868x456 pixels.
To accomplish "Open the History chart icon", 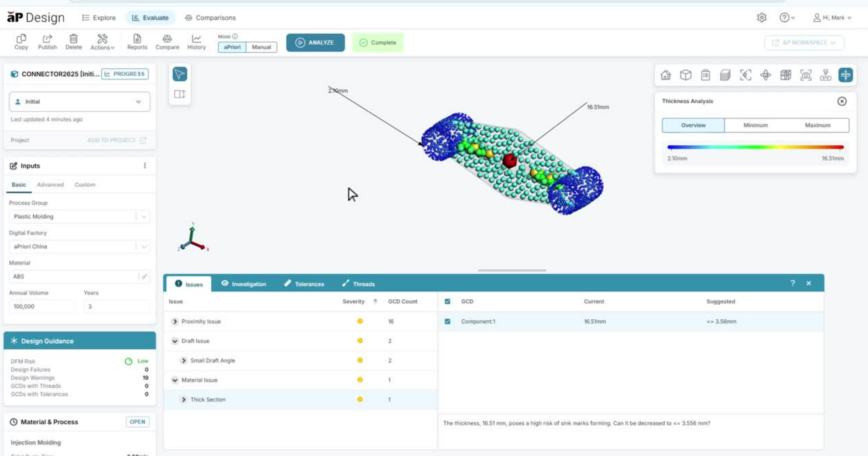I will (196, 40).
